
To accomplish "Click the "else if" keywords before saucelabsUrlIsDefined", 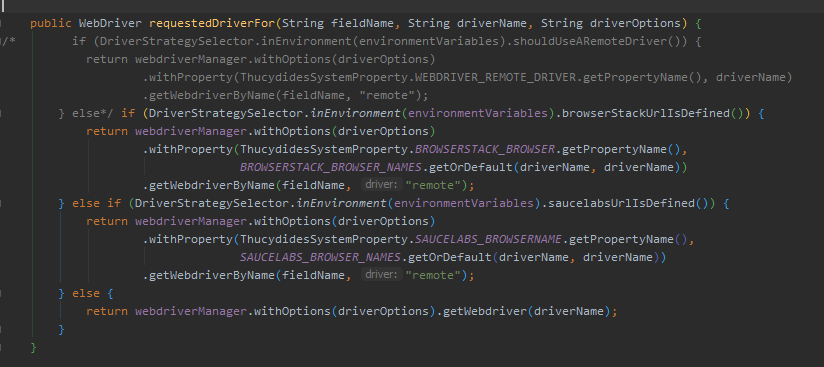I will [x=97, y=203].
